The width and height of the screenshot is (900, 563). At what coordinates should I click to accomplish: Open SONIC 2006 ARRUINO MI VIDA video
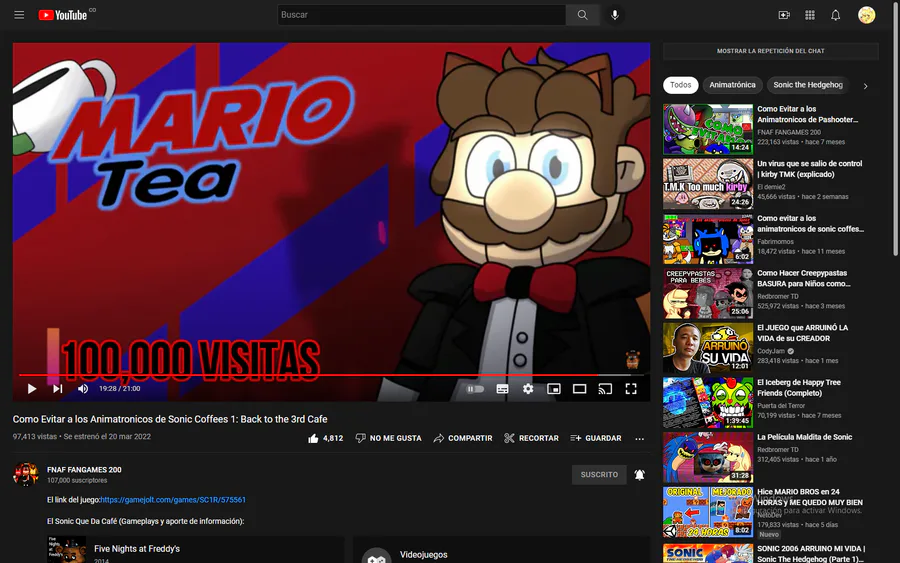tap(811, 553)
